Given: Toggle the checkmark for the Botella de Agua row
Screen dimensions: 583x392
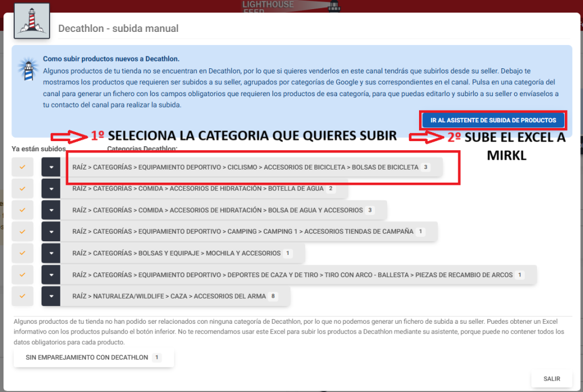Looking at the screenshot, I should pos(22,189).
